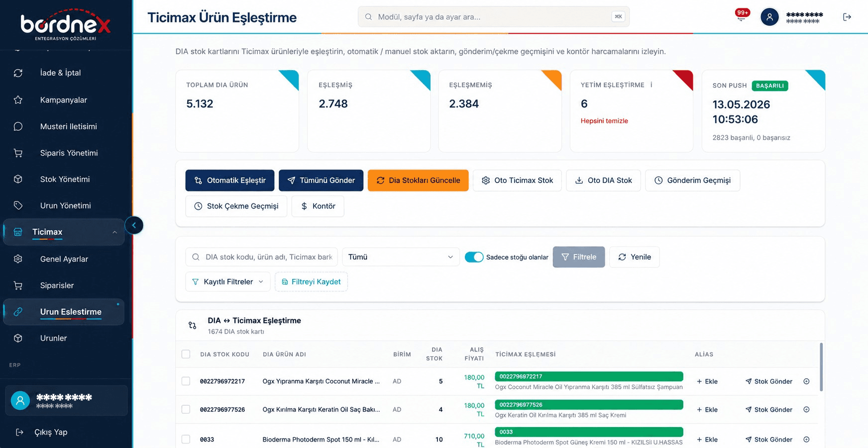
Task: Click Stok Gönder for row 0033
Action: [x=769, y=440]
